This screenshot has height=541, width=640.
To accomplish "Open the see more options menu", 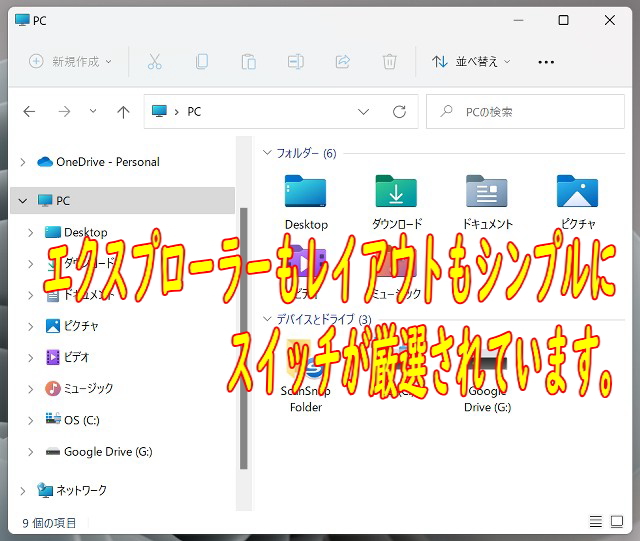I will pos(546,62).
